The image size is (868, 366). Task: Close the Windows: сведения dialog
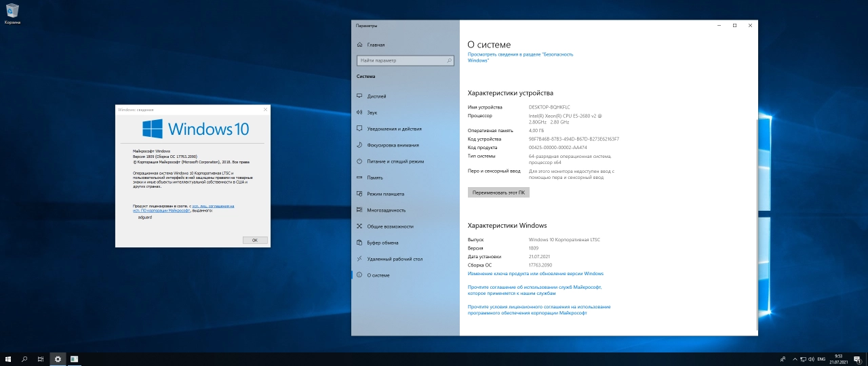pos(265,109)
